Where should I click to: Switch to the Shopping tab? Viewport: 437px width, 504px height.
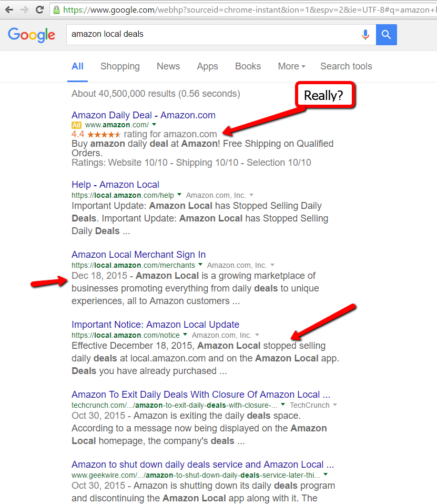(x=120, y=66)
